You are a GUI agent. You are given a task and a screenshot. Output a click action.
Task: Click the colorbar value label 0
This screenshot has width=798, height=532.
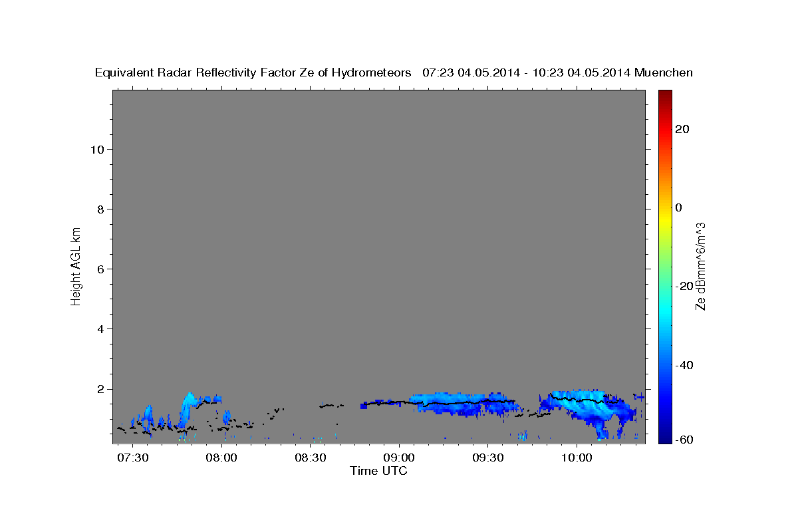679,207
